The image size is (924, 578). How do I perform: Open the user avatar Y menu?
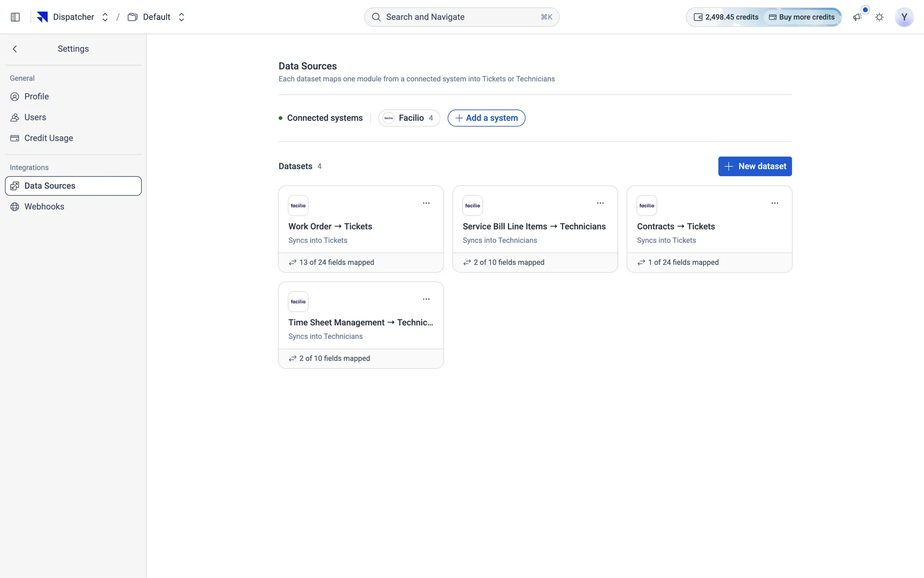[904, 17]
